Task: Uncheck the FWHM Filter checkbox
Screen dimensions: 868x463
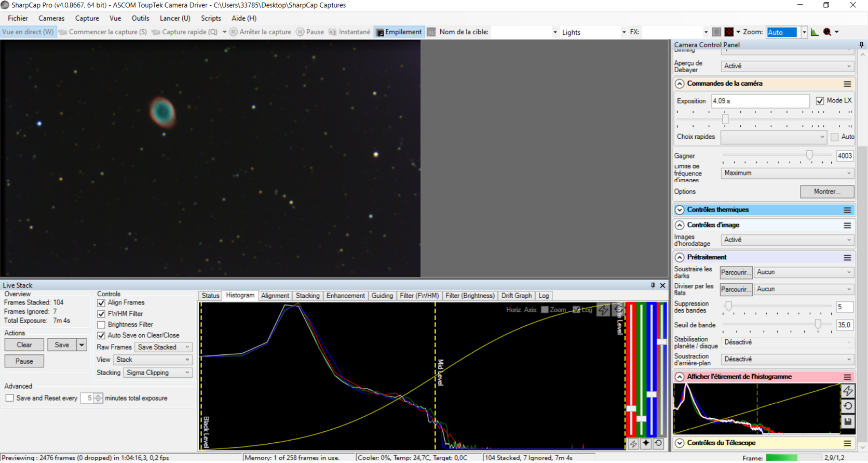Action: pos(101,314)
